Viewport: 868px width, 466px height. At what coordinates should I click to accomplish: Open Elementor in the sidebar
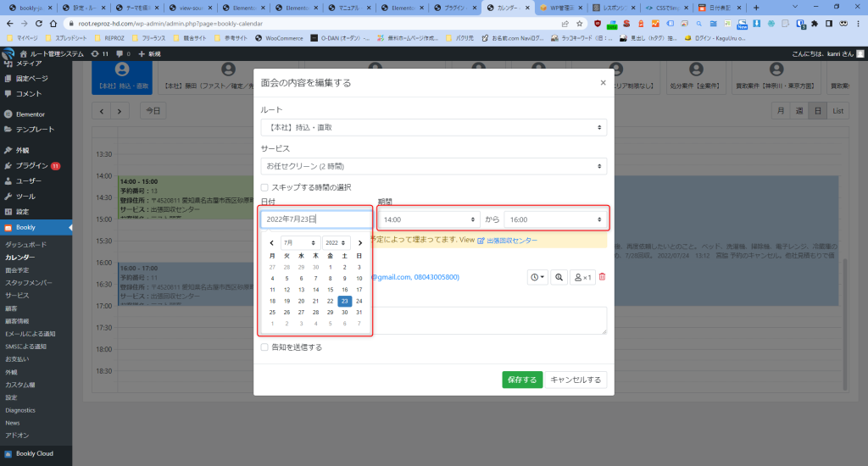tap(30, 114)
